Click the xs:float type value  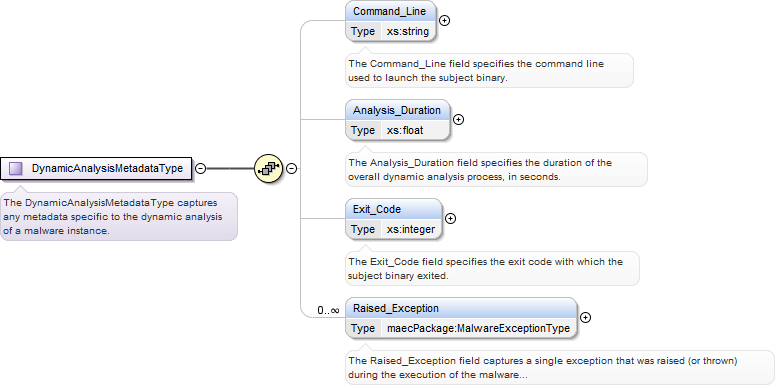(x=405, y=131)
